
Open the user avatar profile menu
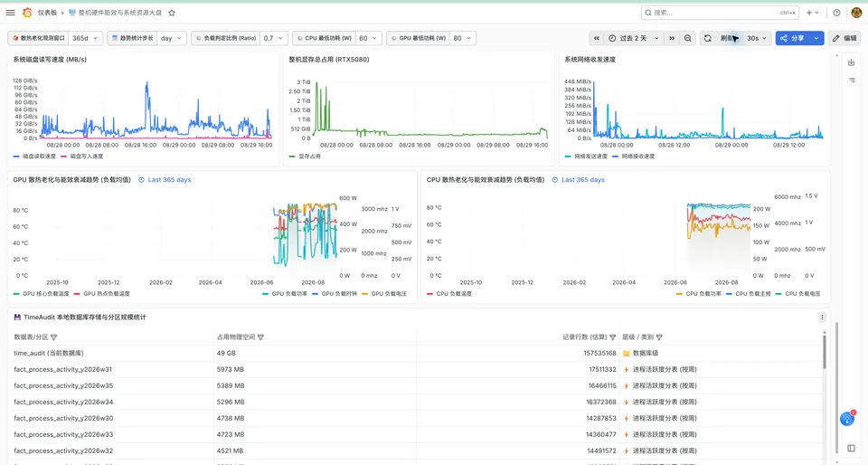(856, 12)
